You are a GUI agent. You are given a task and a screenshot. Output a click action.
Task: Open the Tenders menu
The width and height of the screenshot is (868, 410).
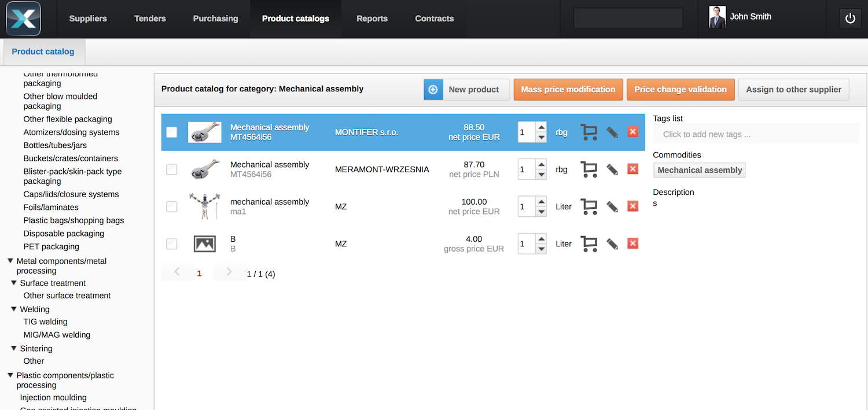[x=150, y=19]
